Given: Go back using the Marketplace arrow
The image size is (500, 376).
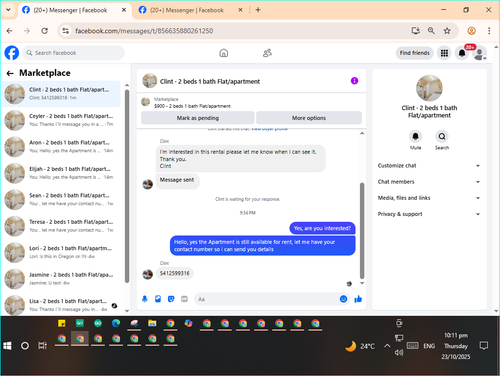Looking at the screenshot, I should tap(10, 73).
